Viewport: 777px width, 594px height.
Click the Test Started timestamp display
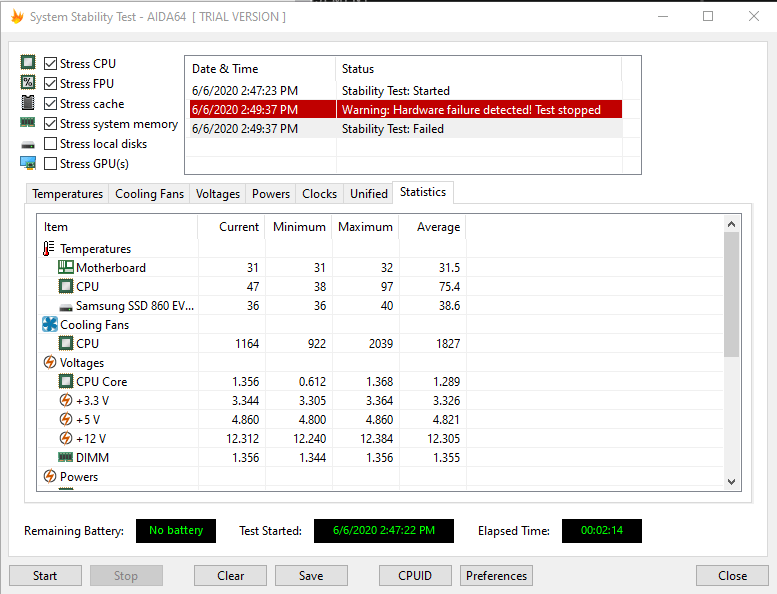384,531
